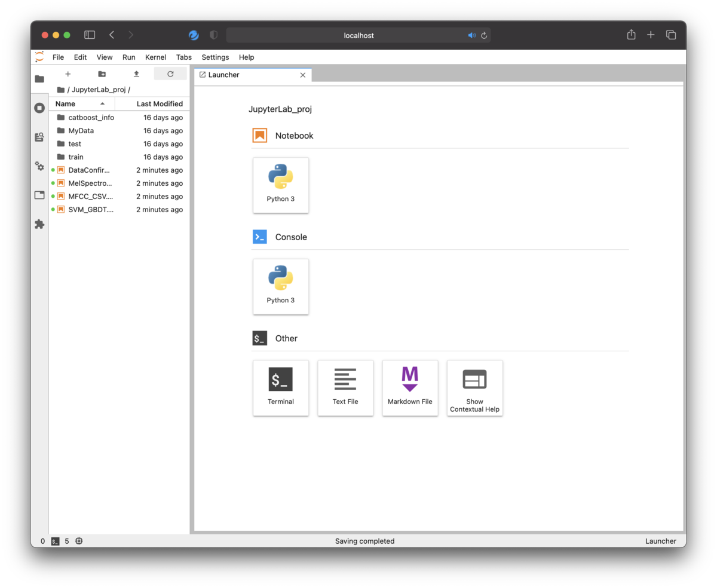Select the MyData folder
This screenshot has height=588, width=717.
point(119,131)
